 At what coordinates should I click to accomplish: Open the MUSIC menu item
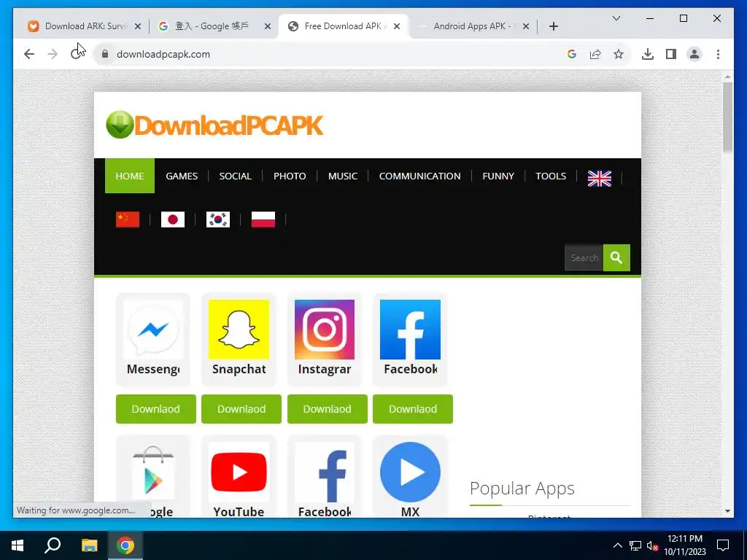[x=343, y=176]
